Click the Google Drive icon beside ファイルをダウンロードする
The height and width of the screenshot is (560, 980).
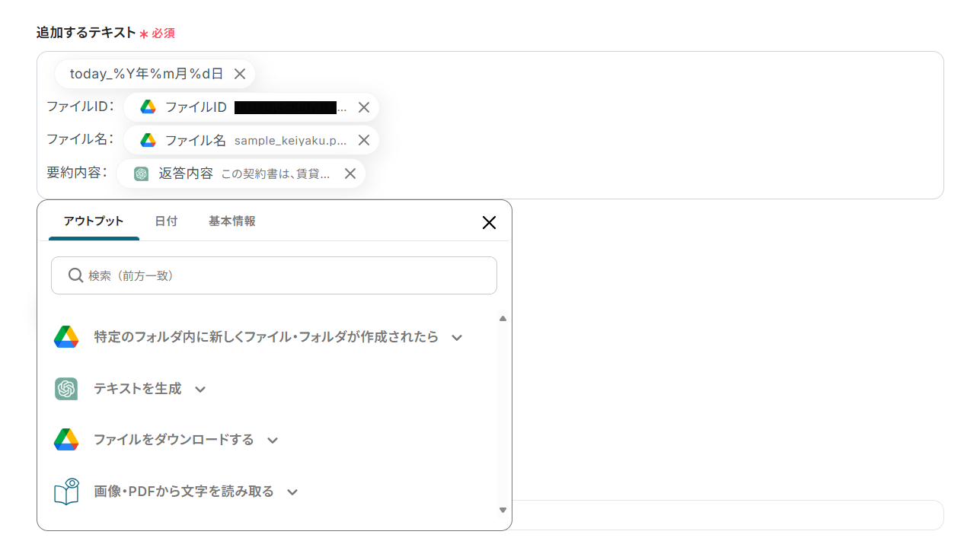(66, 440)
